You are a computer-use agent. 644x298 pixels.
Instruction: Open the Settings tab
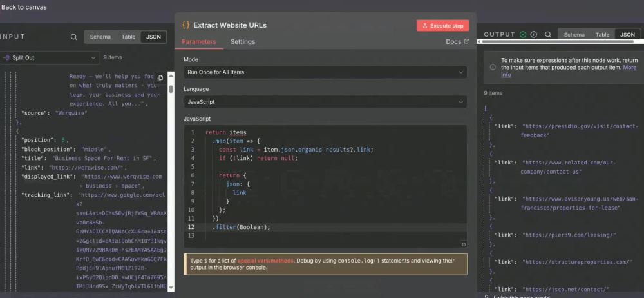coord(243,41)
